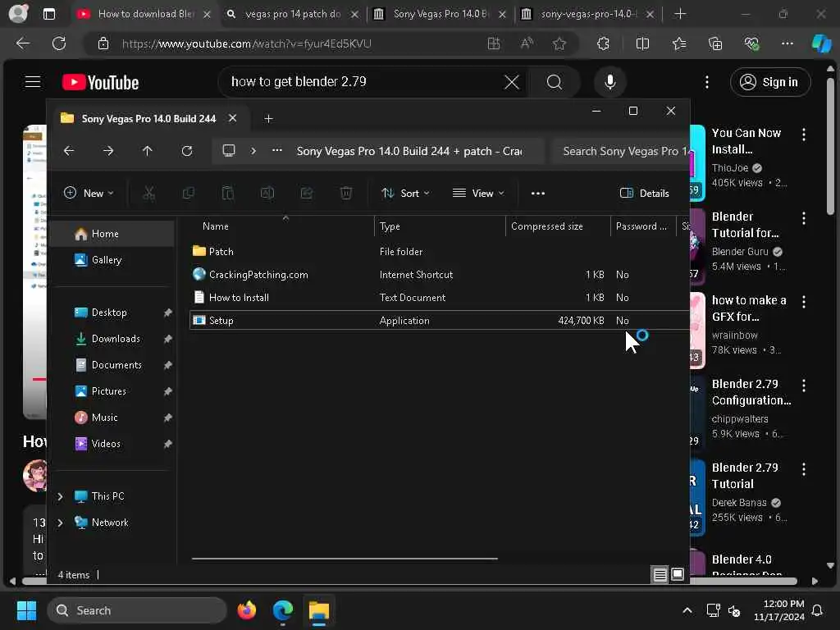The height and width of the screenshot is (630, 840).
Task: Expand This PC in navigation pane
Action: pyautogui.click(x=60, y=496)
